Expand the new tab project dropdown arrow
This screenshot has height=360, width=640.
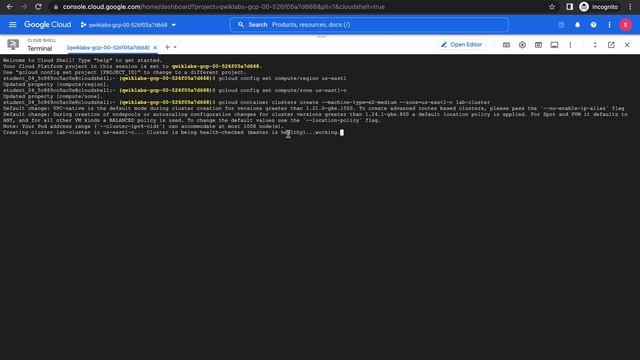[175, 47]
